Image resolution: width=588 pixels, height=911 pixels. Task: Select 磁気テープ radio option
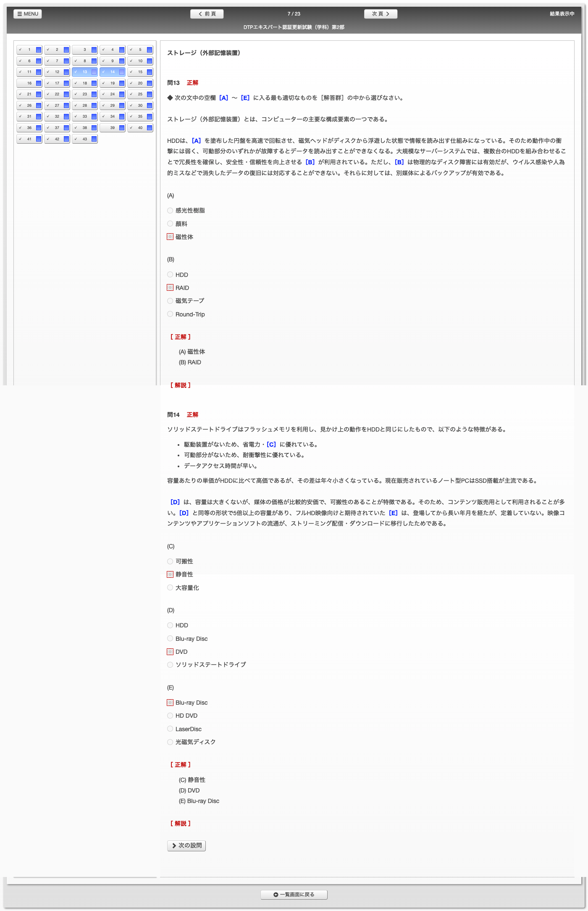click(x=170, y=301)
